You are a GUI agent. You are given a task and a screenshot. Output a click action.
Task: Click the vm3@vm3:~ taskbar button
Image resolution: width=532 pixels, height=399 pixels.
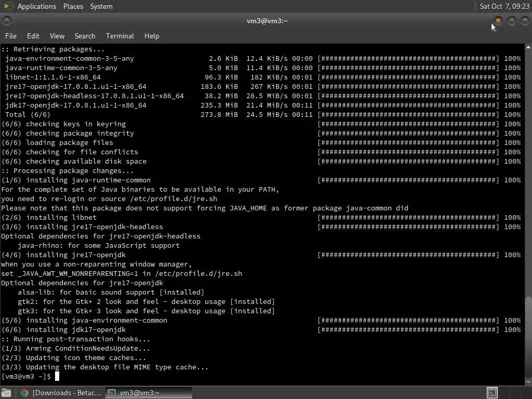(x=149, y=393)
